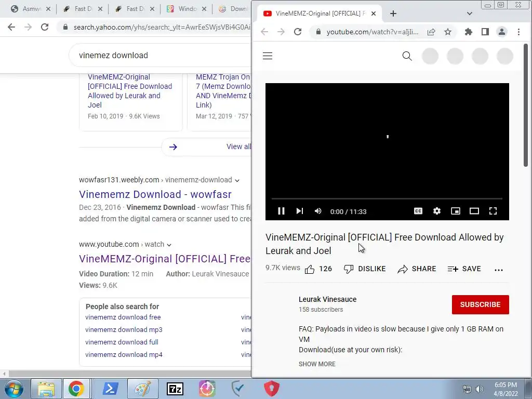Open more actions ellipsis under video
Viewport: 532px width, 399px height.
[x=498, y=270]
